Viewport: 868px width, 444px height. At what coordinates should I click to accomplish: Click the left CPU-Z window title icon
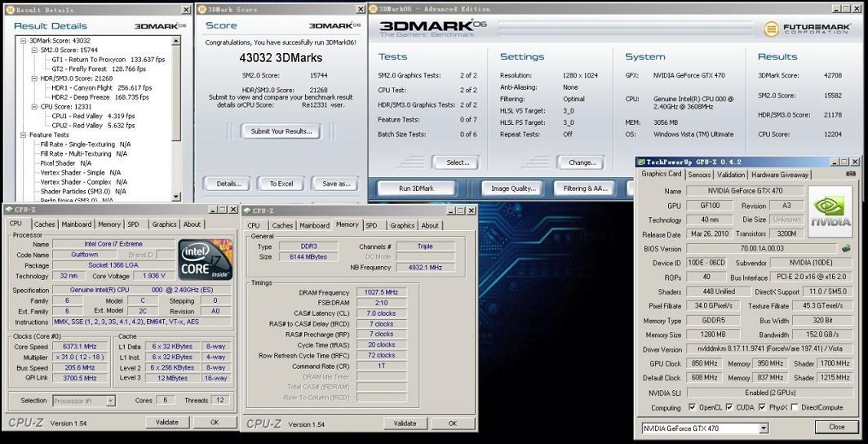[11, 210]
